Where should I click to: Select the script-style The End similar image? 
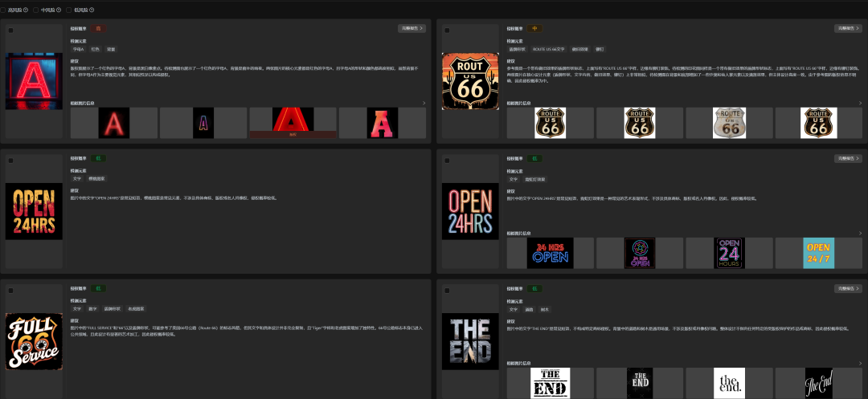click(819, 383)
